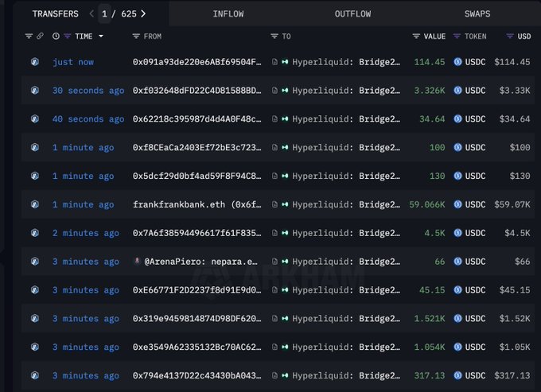Open the SWAPS tab

[x=478, y=14]
